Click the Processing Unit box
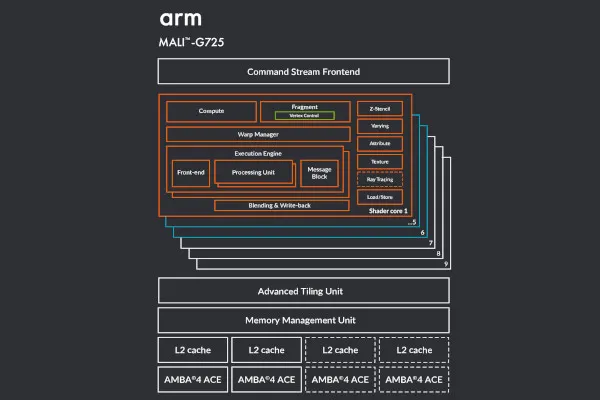The image size is (600, 400). (x=254, y=173)
